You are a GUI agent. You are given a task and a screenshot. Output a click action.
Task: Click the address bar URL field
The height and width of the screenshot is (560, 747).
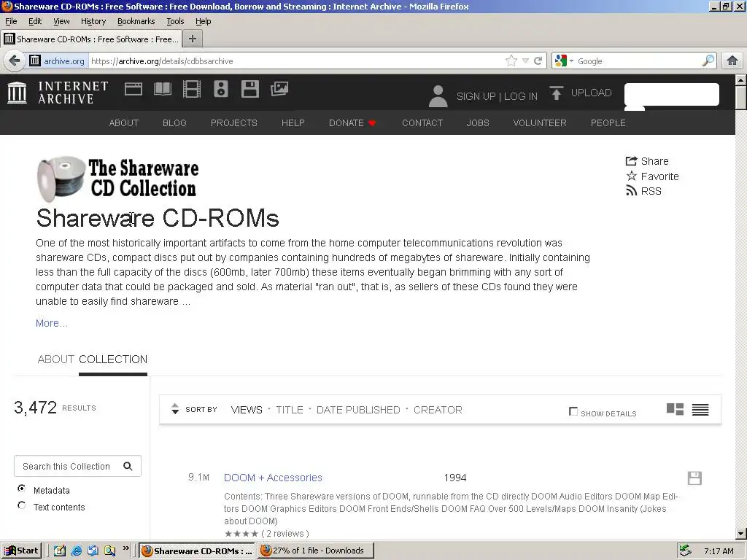tap(295, 61)
